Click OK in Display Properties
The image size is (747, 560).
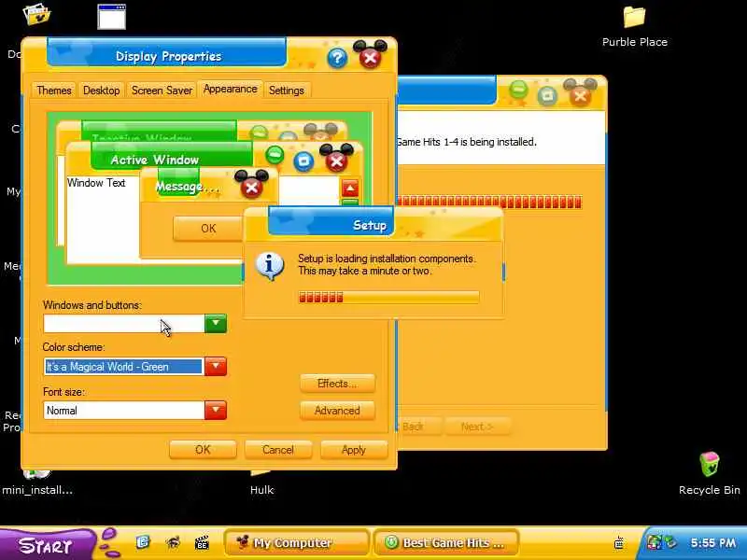tap(203, 450)
